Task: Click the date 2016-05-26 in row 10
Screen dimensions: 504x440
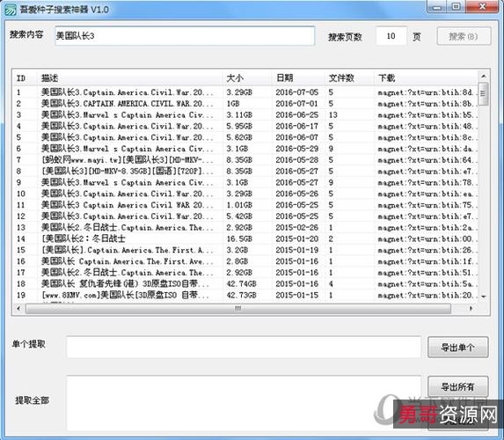Action: (297, 194)
